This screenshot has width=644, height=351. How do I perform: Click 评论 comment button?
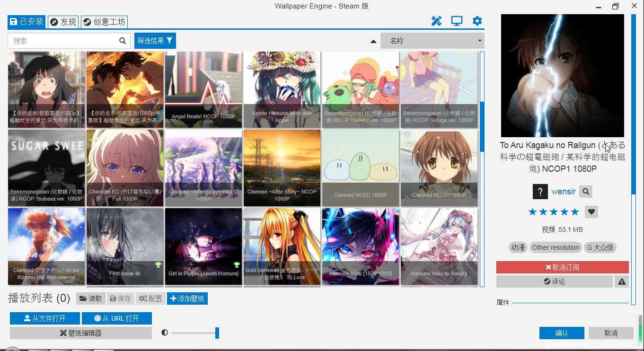point(555,281)
